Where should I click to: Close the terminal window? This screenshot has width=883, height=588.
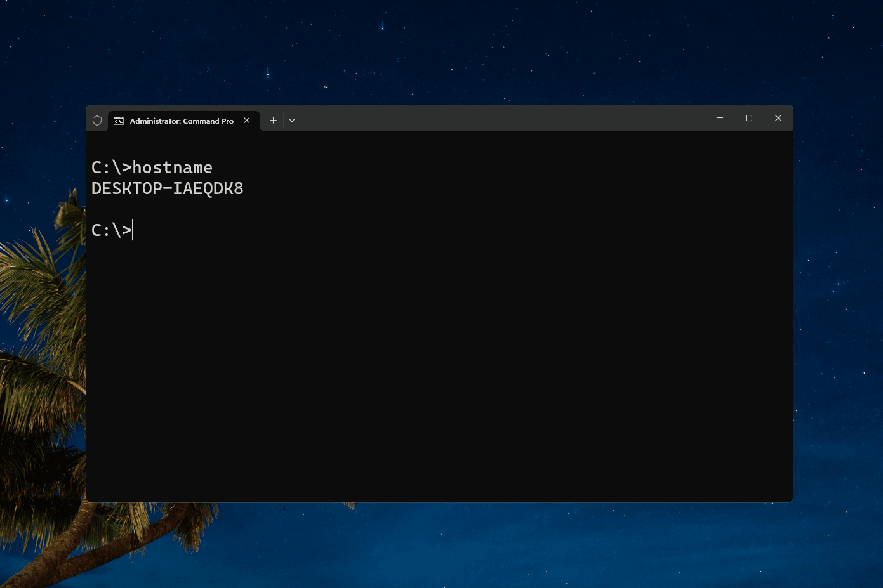click(x=778, y=118)
